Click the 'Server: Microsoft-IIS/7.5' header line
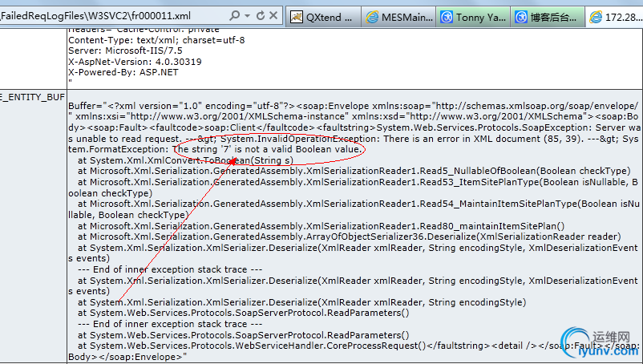The height and width of the screenshot is (364, 643). pos(125,51)
